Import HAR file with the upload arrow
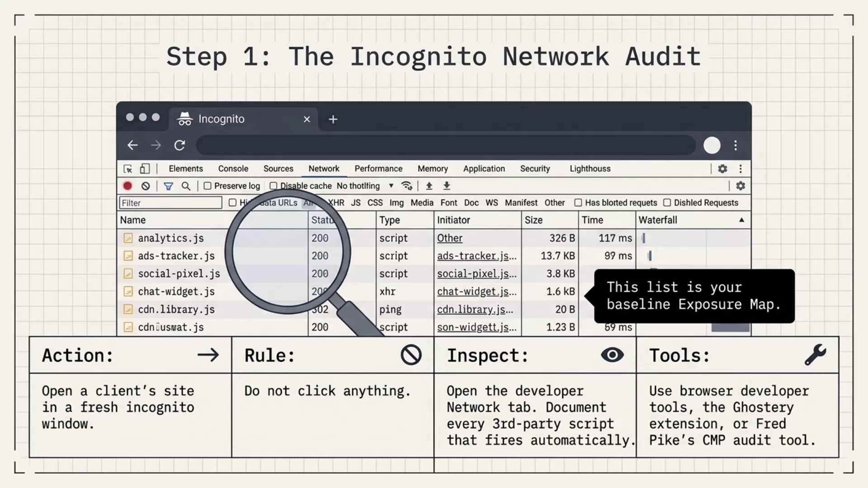This screenshot has width=868, height=488. [x=429, y=186]
